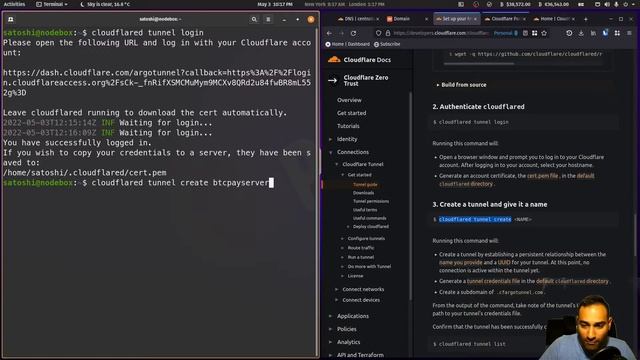The height and width of the screenshot is (360, 640).
Task: Open the Subscribe bookmark
Action: (387, 44)
